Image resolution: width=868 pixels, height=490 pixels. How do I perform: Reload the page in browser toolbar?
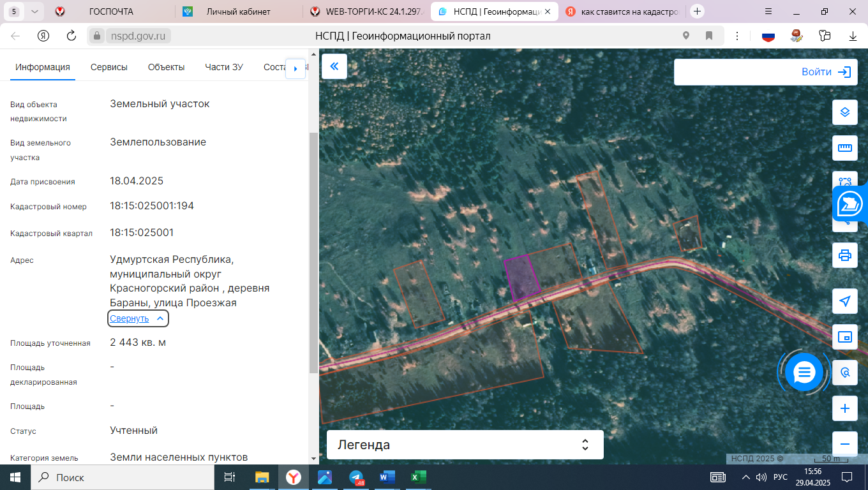[x=71, y=36]
